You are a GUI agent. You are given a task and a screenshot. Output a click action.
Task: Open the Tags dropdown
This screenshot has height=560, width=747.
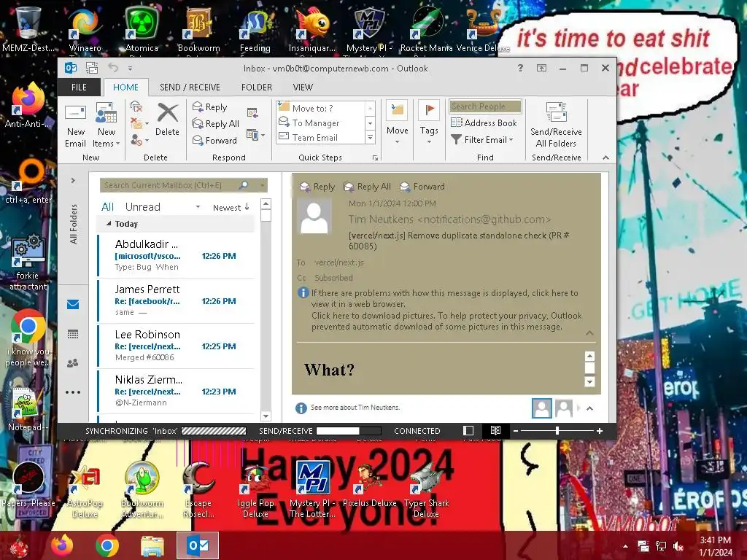(x=429, y=122)
